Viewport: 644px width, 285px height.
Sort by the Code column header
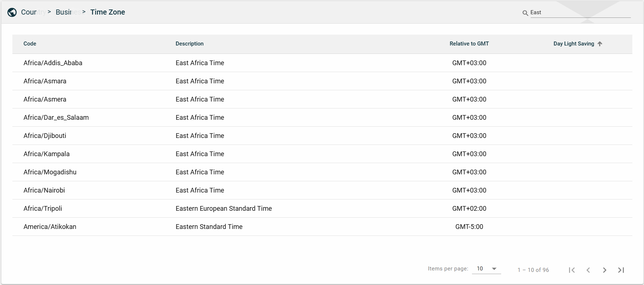point(30,44)
